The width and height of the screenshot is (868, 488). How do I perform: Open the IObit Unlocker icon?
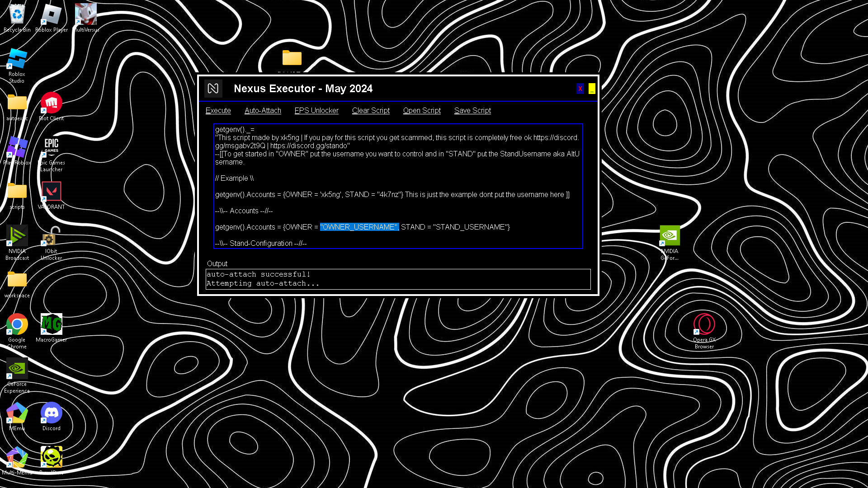pos(51,236)
